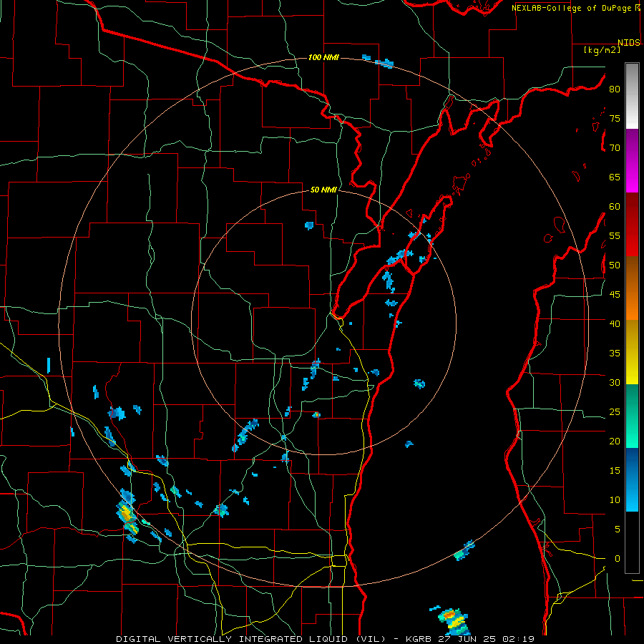Select the [kg/m2] units label
The height and width of the screenshot is (644, 644).
coord(602,50)
